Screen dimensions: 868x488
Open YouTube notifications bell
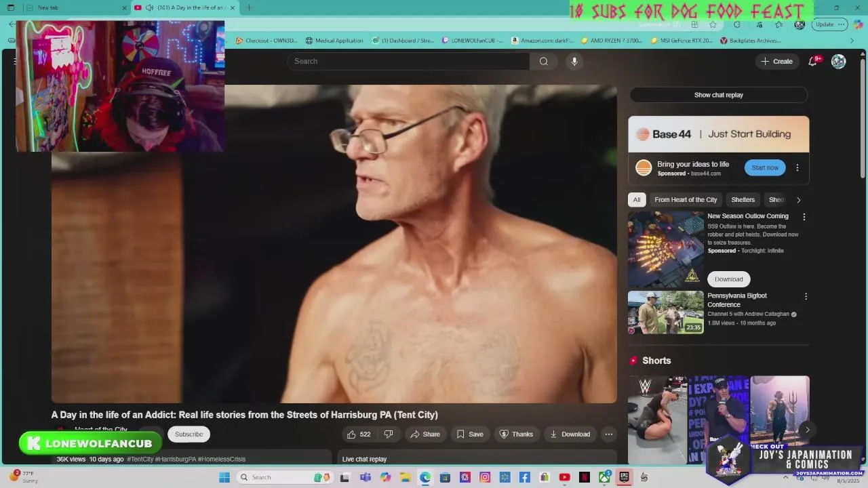coord(812,61)
